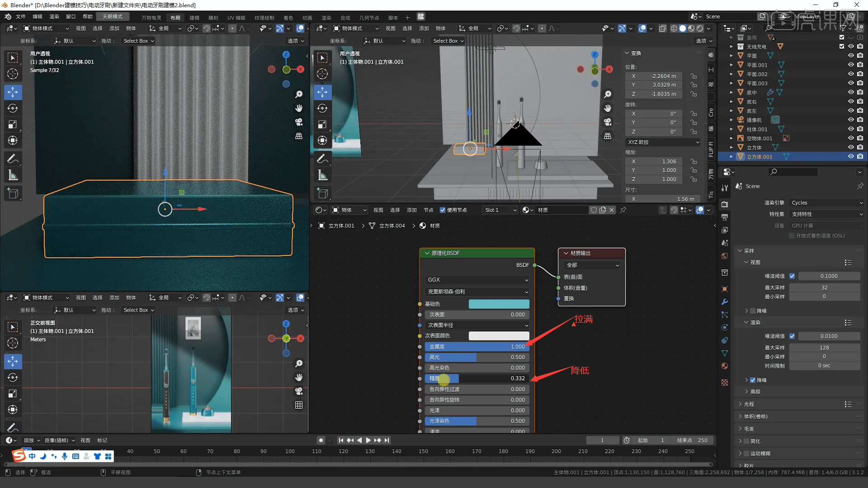The image size is (868, 488).
Task: Uncheck the 使用节点 checkbox
Action: click(443, 210)
